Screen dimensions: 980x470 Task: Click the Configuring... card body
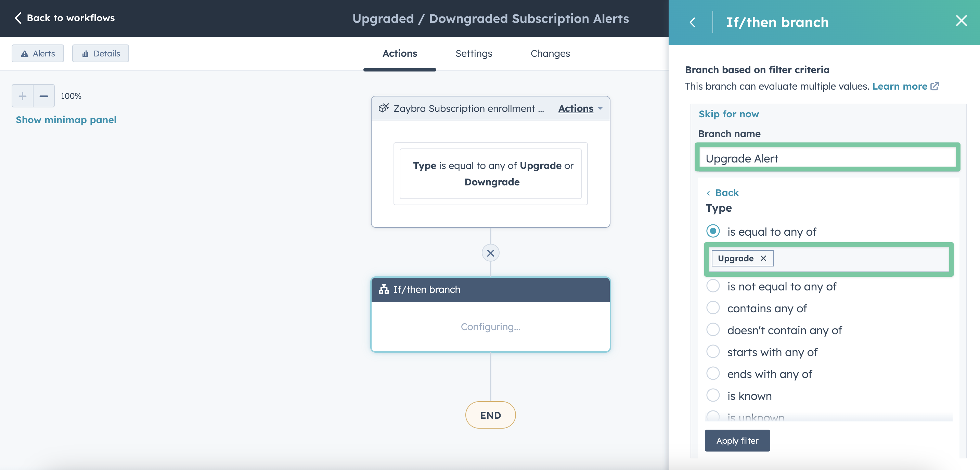[490, 327]
